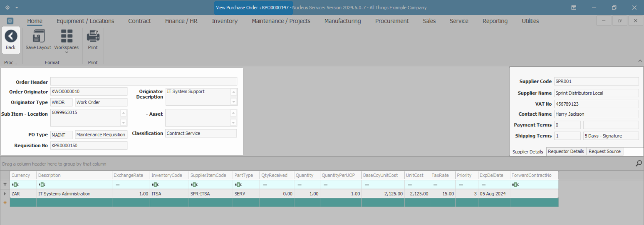Open the Equipment / Locations menu
The height and width of the screenshot is (225, 644).
point(85,21)
